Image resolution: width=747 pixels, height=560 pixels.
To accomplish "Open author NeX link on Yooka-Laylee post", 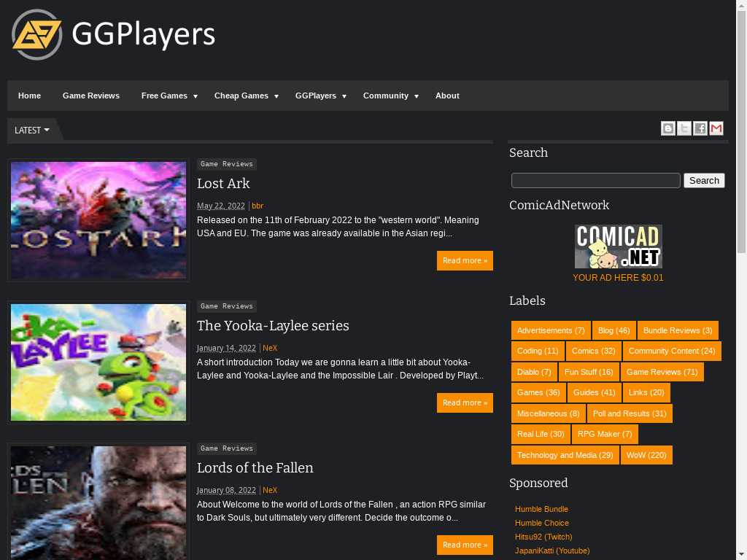I will click(270, 348).
